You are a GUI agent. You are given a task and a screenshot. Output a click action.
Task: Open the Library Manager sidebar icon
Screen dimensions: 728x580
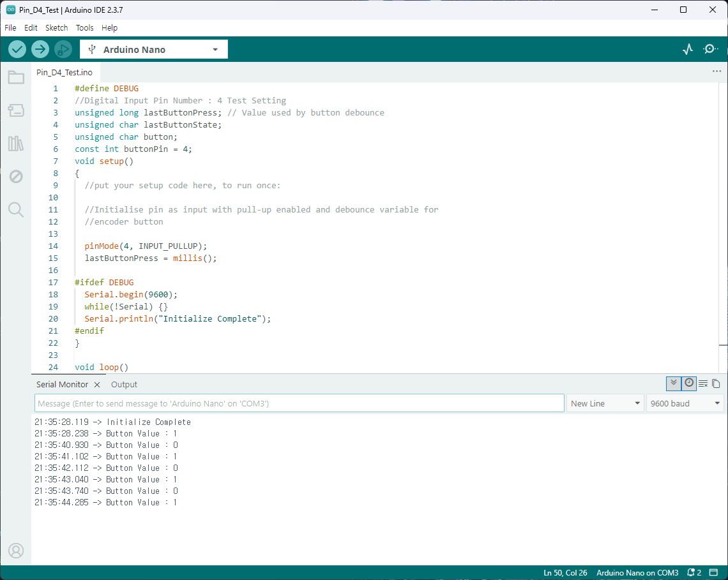16,144
